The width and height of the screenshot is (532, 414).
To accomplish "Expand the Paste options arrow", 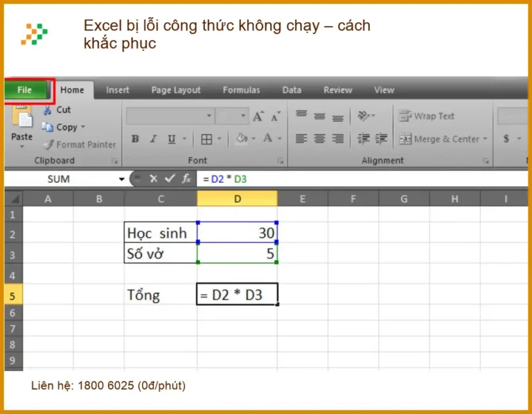I will [x=21, y=147].
